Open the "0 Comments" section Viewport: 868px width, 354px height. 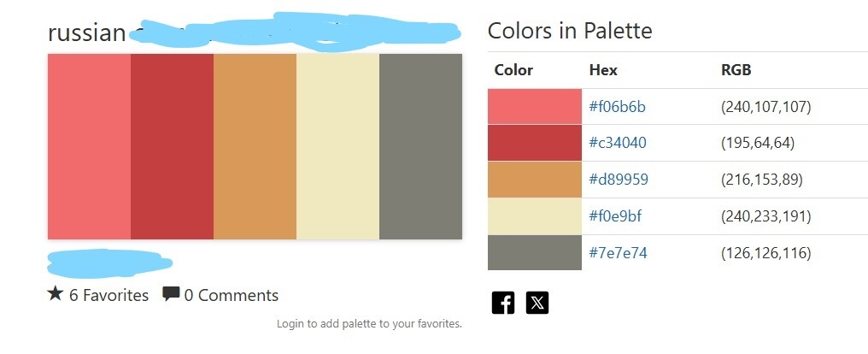[231, 295]
